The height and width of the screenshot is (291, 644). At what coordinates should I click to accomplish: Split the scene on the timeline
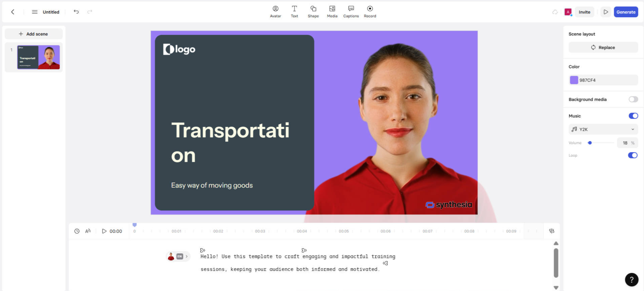(552, 231)
